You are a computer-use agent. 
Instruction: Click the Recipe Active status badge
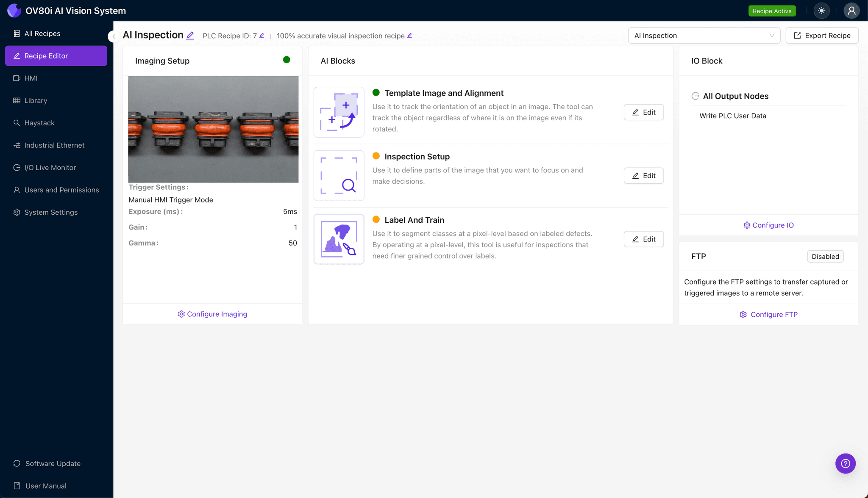tap(772, 11)
